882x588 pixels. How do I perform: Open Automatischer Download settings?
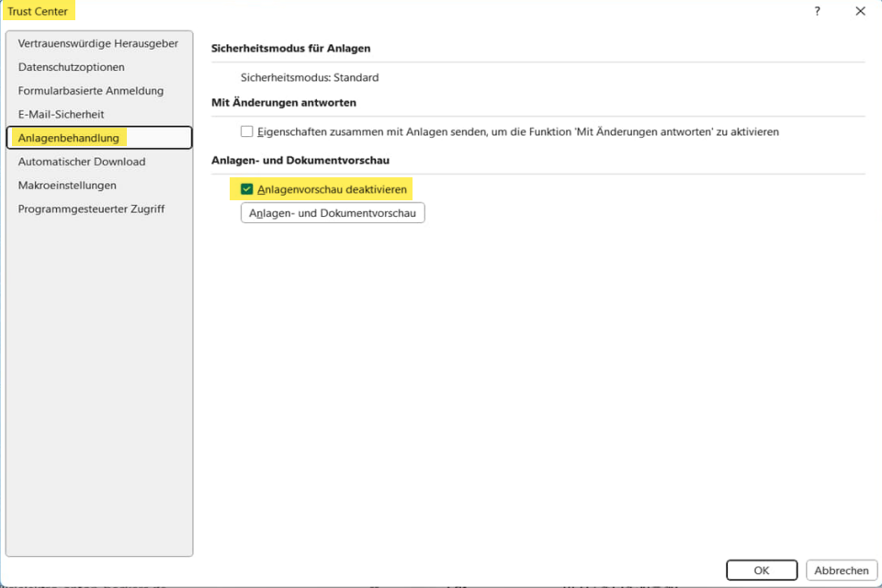[82, 162]
